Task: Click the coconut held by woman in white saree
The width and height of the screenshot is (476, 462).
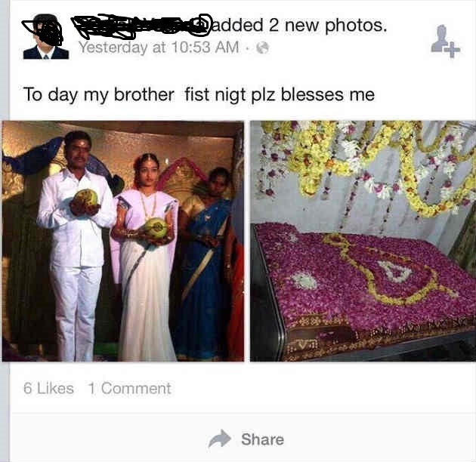Action: click(156, 227)
